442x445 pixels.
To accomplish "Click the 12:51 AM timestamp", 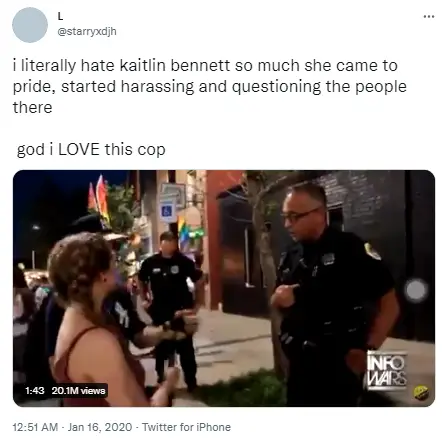I will pos(35,427).
